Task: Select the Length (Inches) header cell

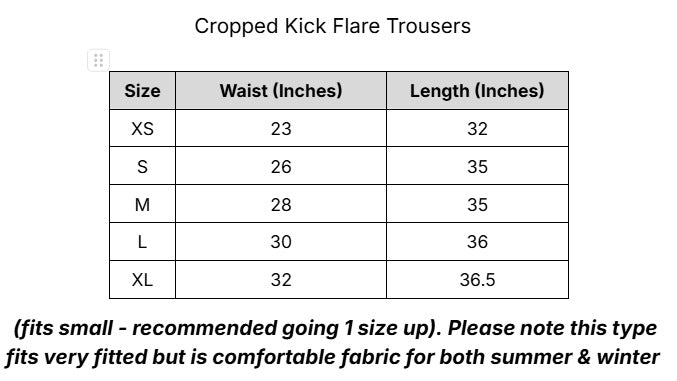Action: 477,90
